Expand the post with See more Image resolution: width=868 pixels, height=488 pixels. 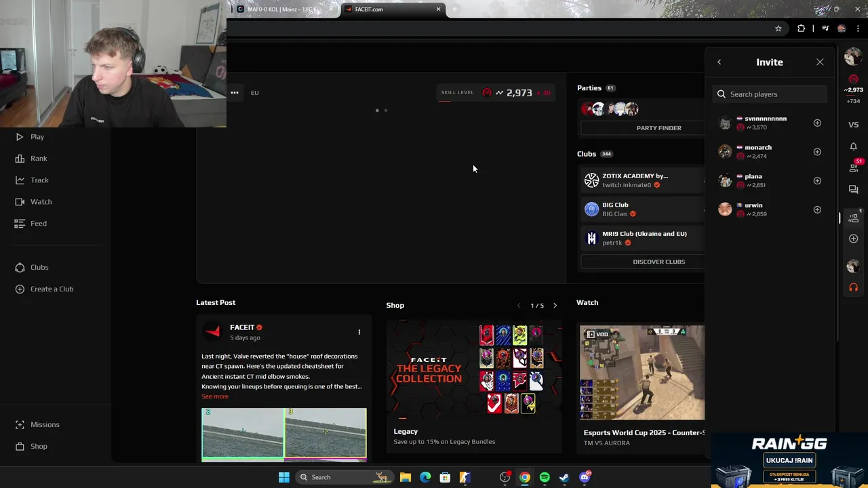click(215, 396)
